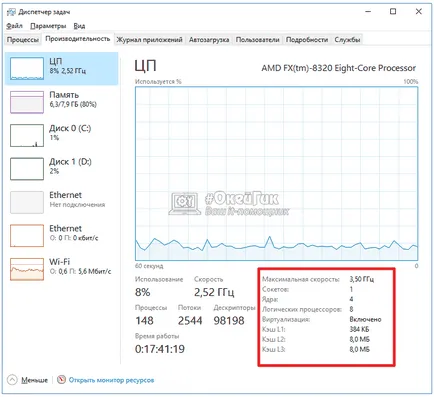Click the AMD FX(tm)-8320 processor name
Viewport: 434px width, 397px height.
(x=338, y=68)
